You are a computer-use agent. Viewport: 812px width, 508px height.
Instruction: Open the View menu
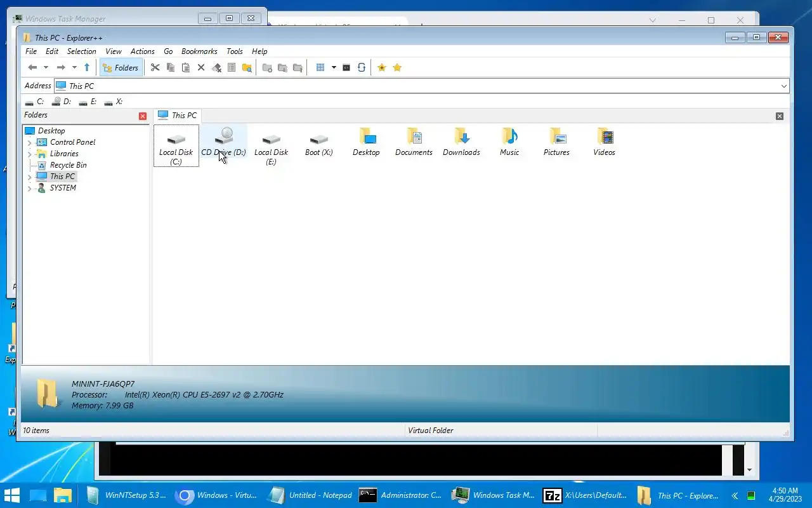114,51
